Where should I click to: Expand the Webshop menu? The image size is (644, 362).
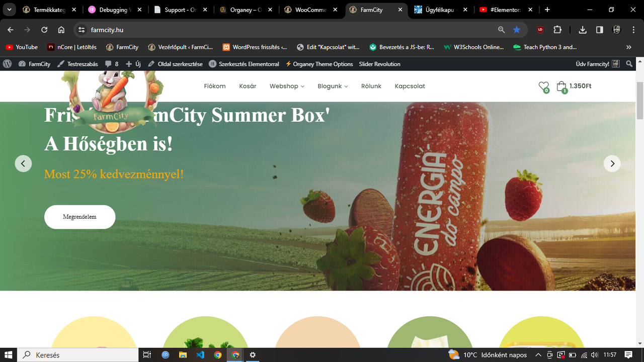[287, 86]
